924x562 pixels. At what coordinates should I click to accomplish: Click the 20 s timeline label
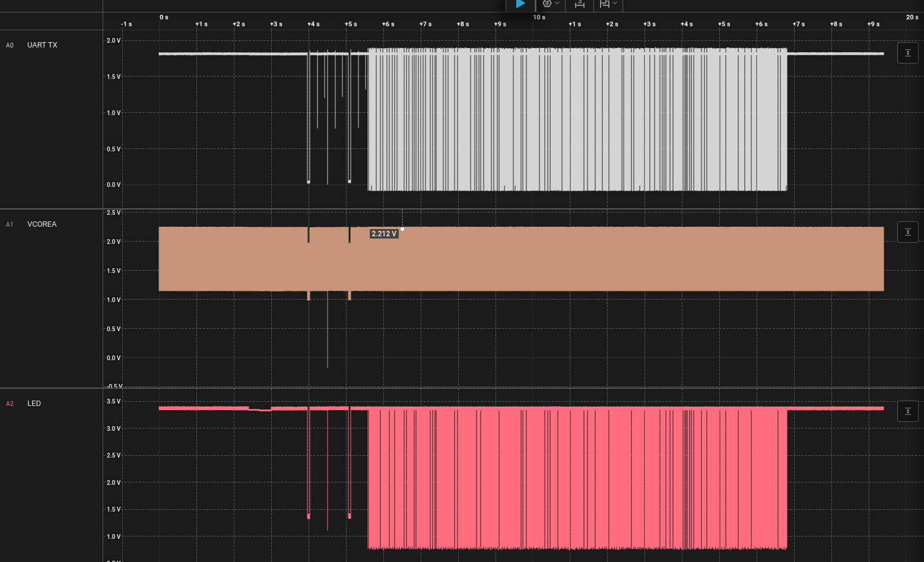(912, 17)
